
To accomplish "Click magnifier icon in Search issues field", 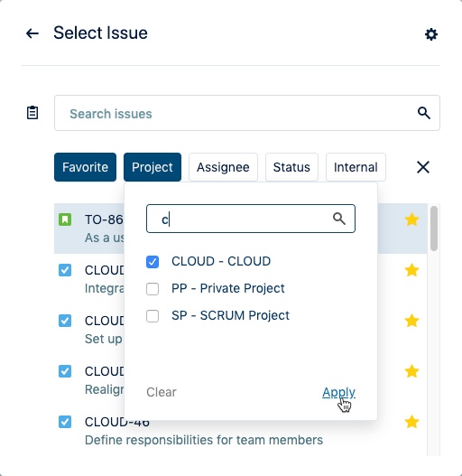I will (424, 113).
